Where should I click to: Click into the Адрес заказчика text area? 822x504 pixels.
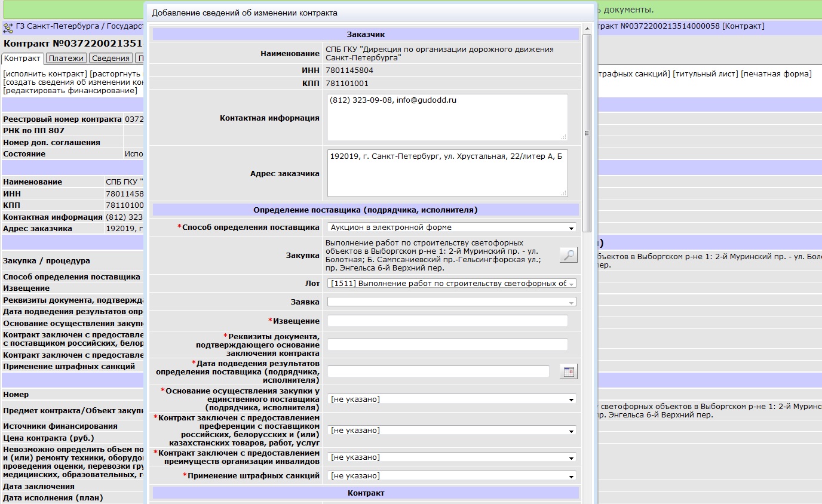[447, 173]
